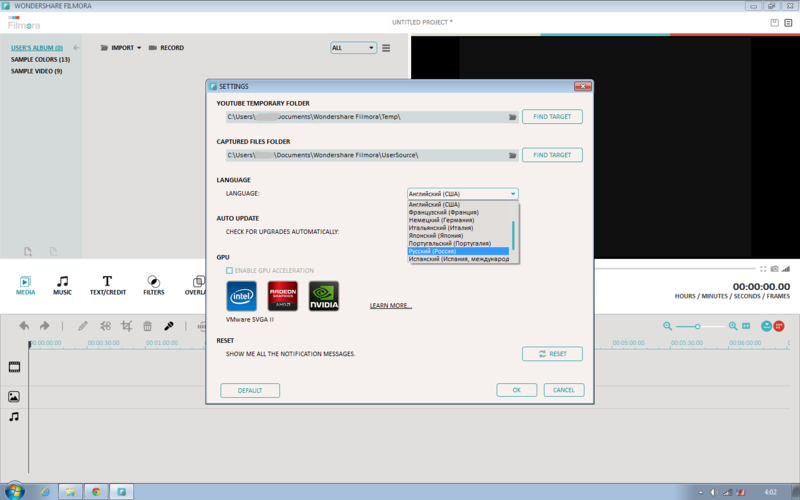Click the Redo arrow in timeline toolbar
The width and height of the screenshot is (800, 500).
point(44,326)
